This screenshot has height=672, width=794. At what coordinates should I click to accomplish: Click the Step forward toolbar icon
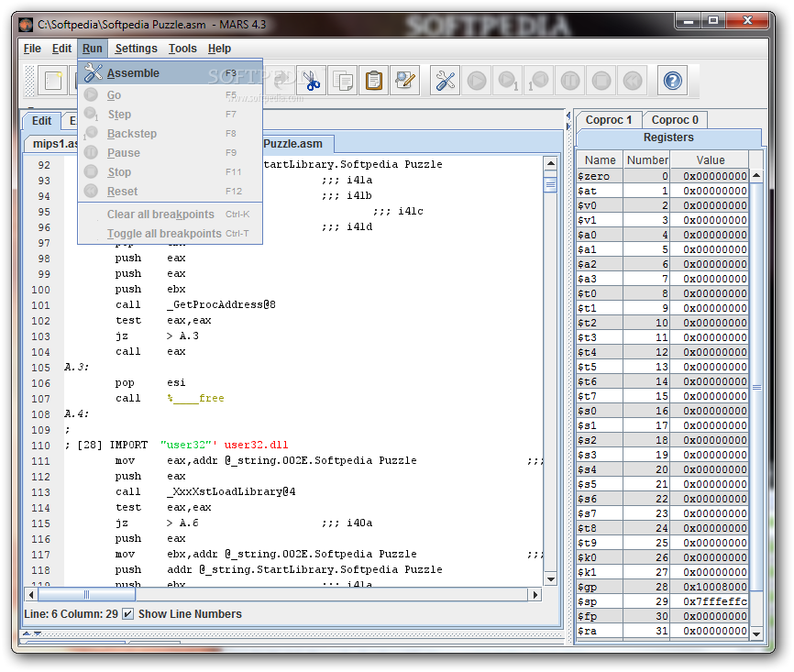[x=508, y=81]
